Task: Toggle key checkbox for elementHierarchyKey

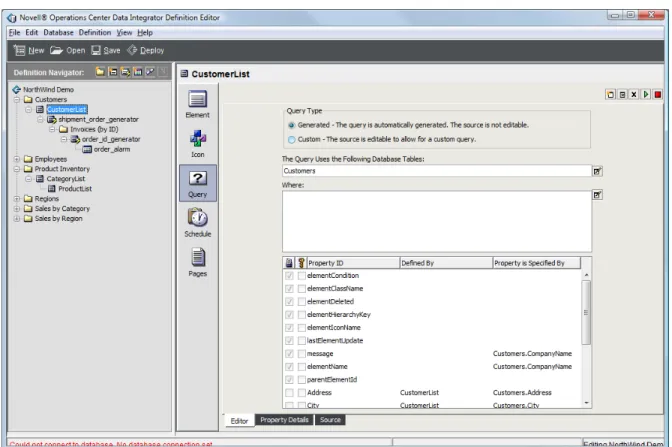Action: coord(302,315)
